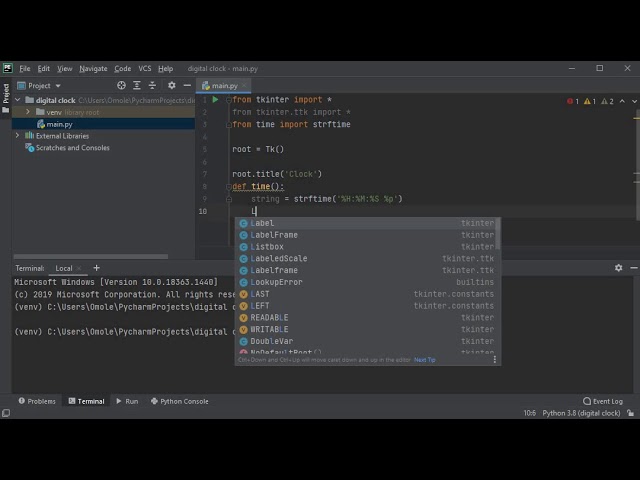Open the File menu
Screen dimensions: 640x480
pyautogui.click(x=25, y=69)
